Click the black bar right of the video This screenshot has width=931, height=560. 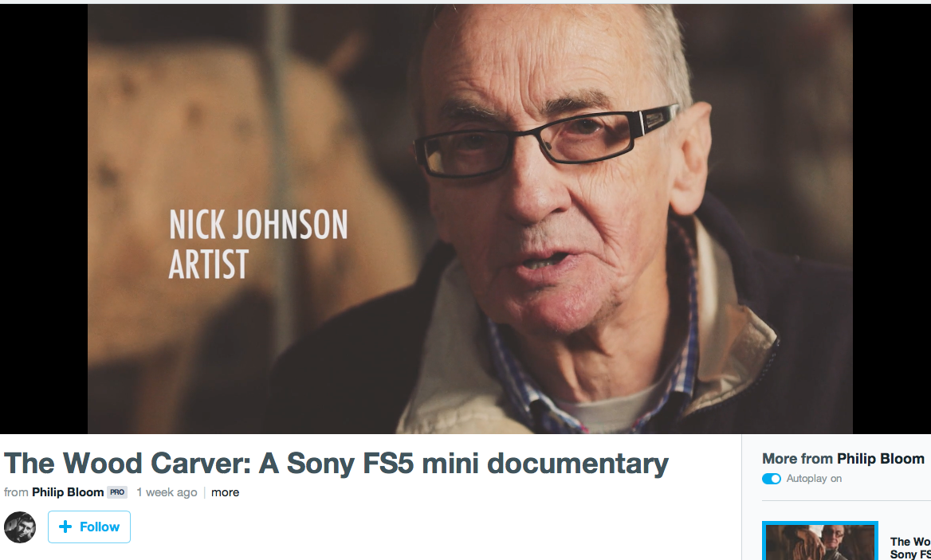click(x=892, y=218)
